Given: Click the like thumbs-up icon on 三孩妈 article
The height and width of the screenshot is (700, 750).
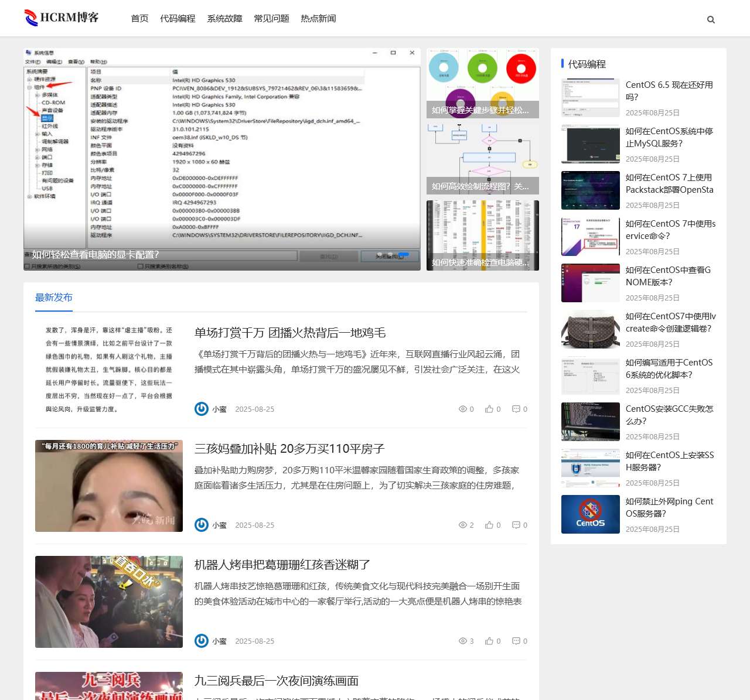Looking at the screenshot, I should pyautogui.click(x=489, y=525).
